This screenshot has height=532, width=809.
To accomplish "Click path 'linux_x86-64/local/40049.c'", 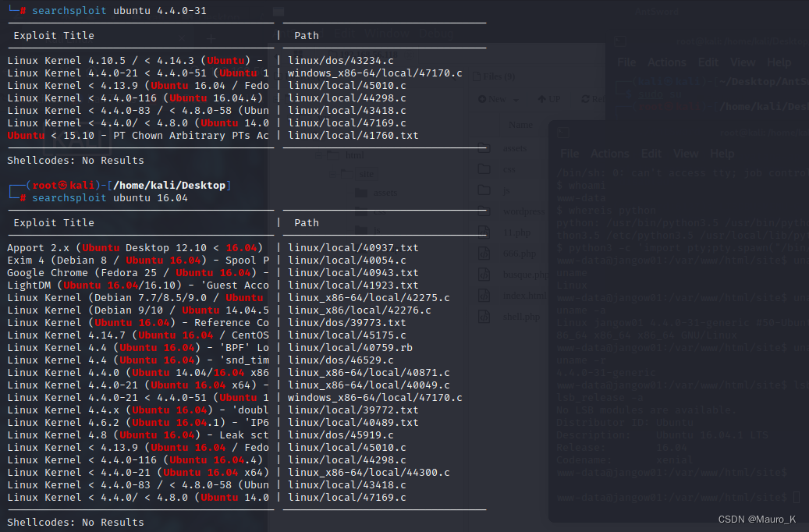I will 368,385.
